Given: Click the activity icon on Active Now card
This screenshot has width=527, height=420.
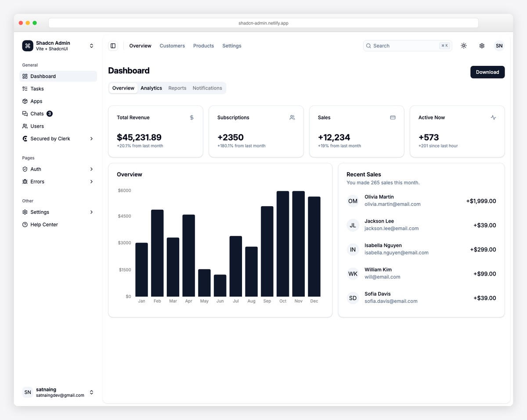Looking at the screenshot, I should (493, 118).
